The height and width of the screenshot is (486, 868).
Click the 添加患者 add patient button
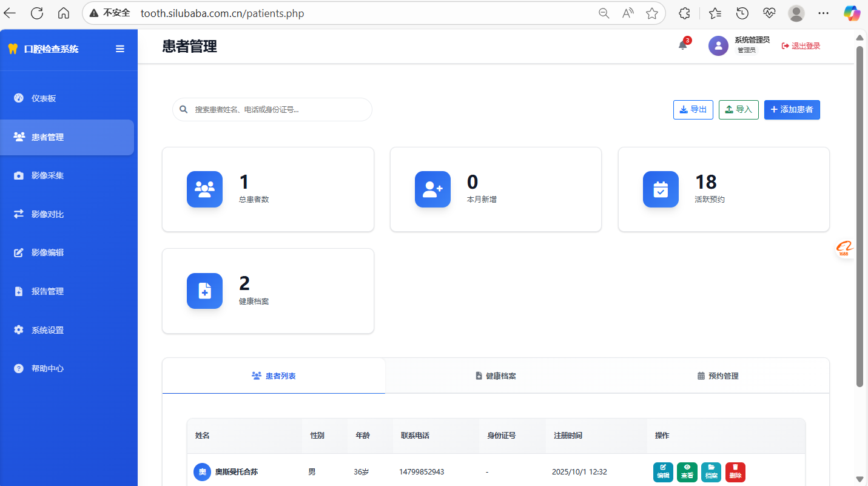(x=792, y=109)
